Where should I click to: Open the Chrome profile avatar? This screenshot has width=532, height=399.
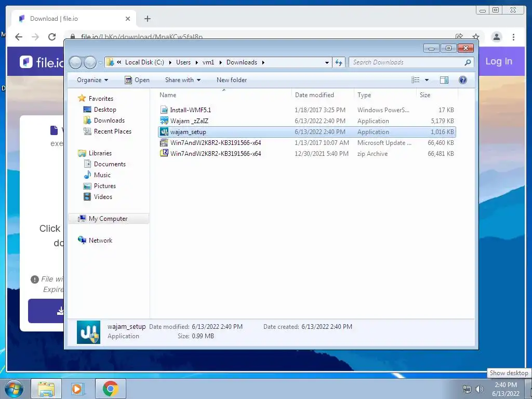pyautogui.click(x=496, y=37)
